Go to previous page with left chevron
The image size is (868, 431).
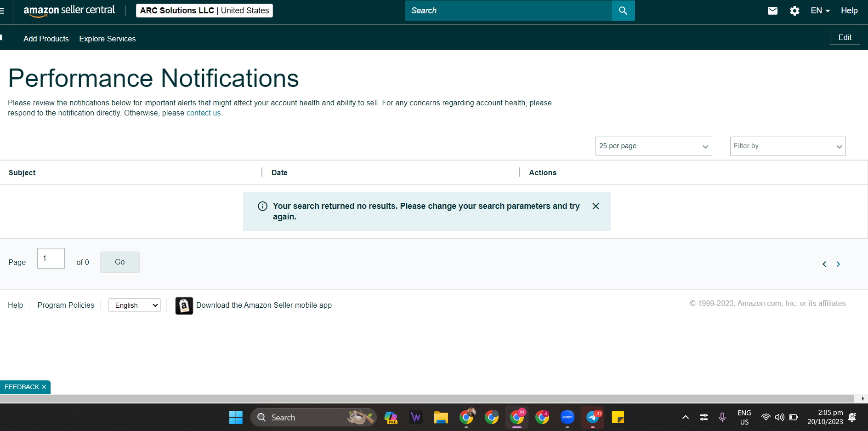click(x=824, y=264)
